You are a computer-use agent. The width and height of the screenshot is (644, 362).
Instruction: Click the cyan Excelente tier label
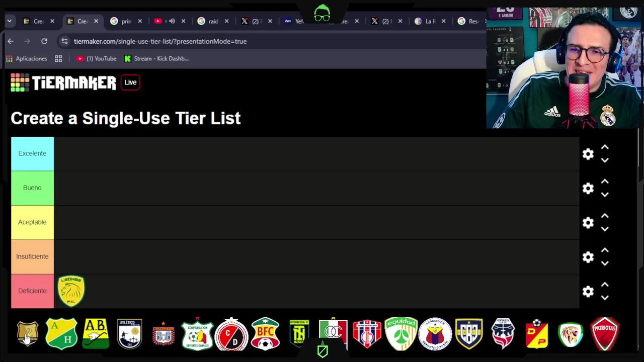[x=32, y=153]
